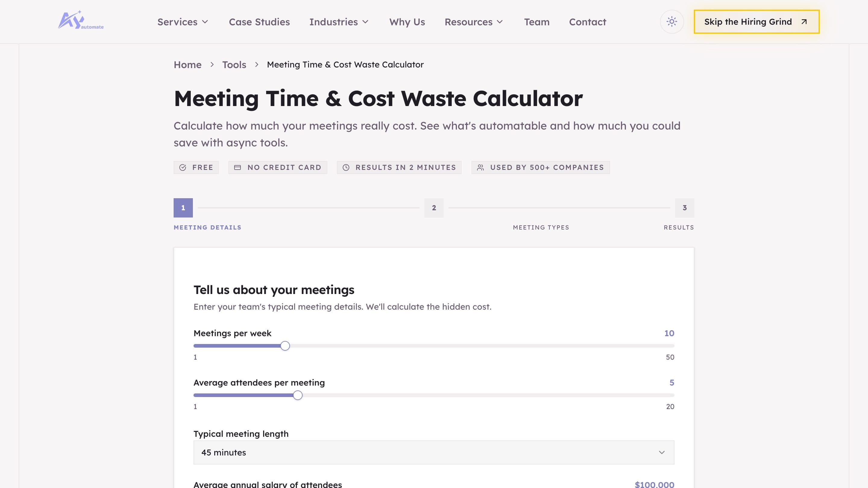Click the current breadcrumb Meeting Time & Cost Waste Calculator

(x=345, y=64)
